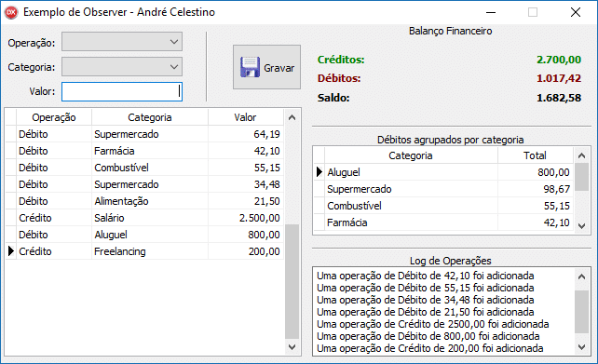Close the Exemplo de Observer window
The height and width of the screenshot is (364, 598).
coord(576,13)
